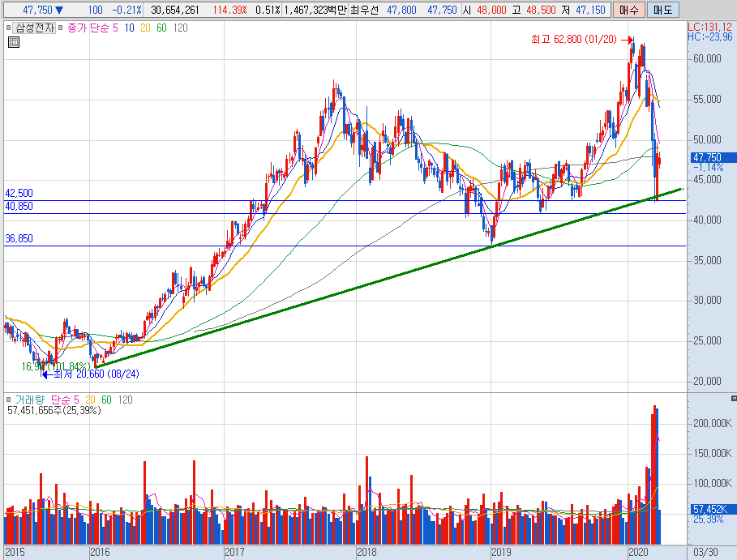The height and width of the screenshot is (560, 737).
Task: Click the 40,850 horizontal line label
Action: [x=19, y=206]
